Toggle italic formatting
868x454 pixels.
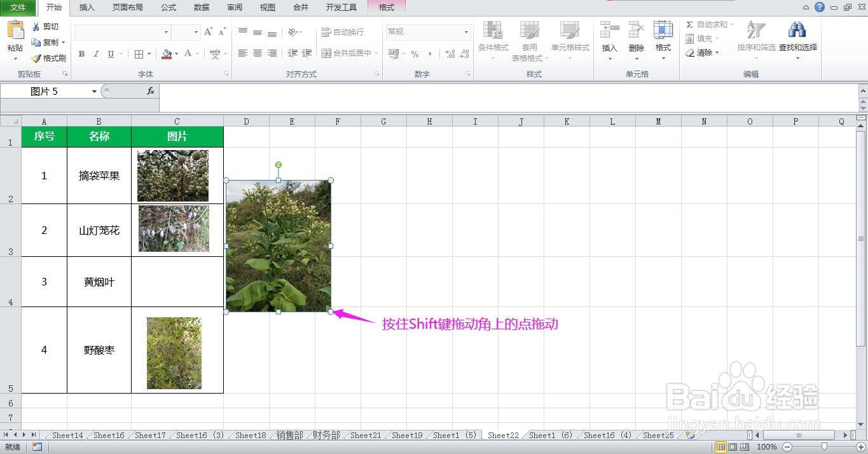point(95,53)
